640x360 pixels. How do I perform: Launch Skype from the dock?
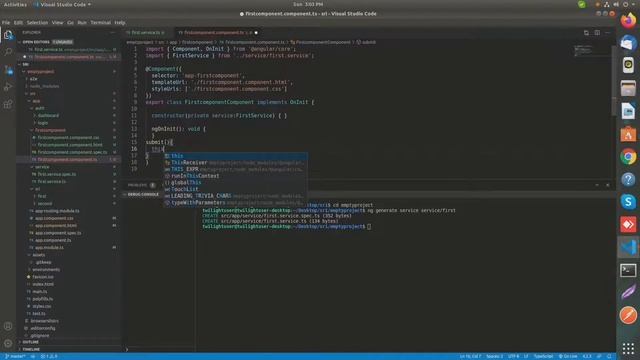628,202
